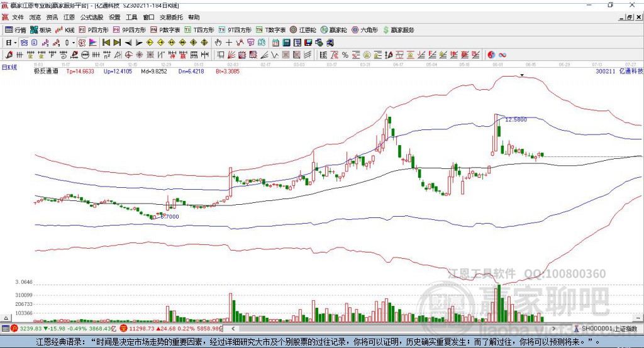Viewport: 644px width, 348px height.
Task: Click the Dn=6.4218 indicator value
Action: tap(191, 71)
